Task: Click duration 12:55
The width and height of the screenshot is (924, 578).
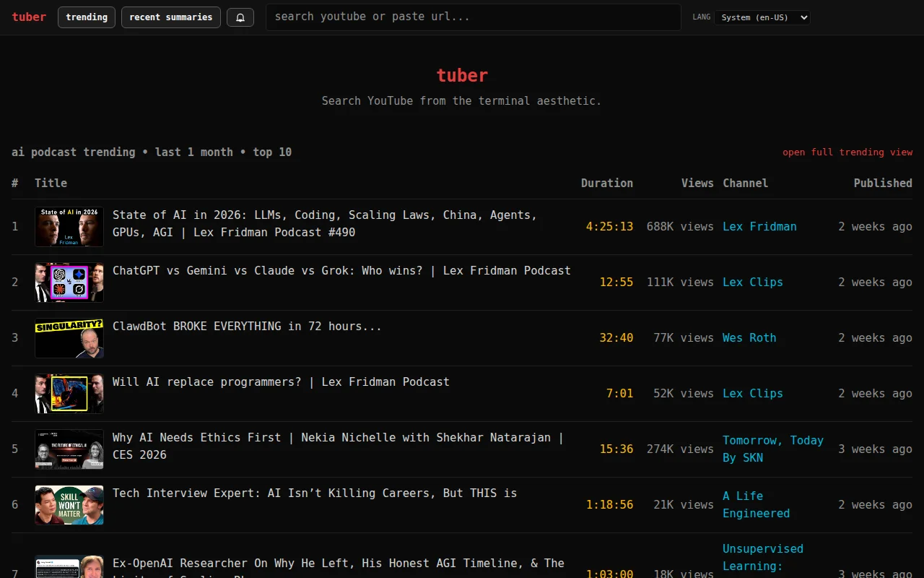Action: point(616,282)
